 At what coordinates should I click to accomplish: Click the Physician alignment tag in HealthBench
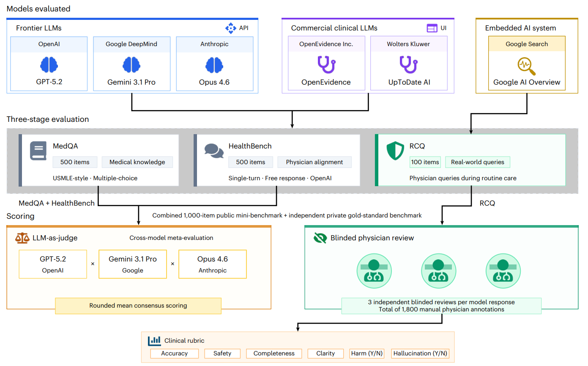(x=314, y=162)
